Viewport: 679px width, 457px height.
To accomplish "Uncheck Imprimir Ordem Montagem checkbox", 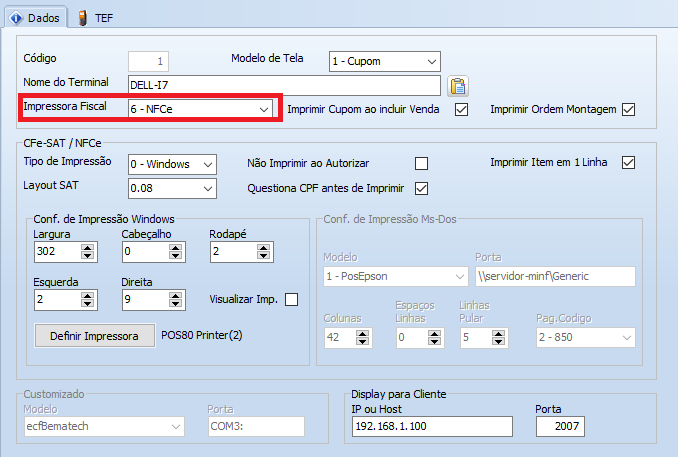I will (628, 109).
